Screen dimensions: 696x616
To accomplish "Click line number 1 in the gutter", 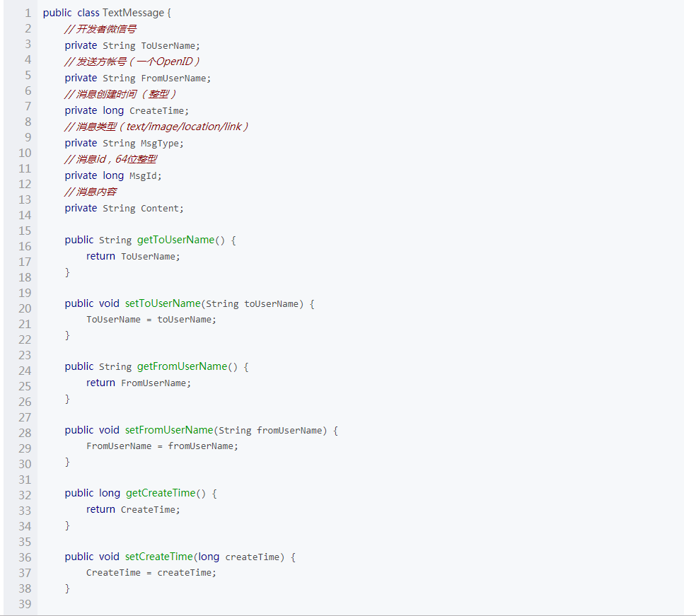I will tap(28, 13).
